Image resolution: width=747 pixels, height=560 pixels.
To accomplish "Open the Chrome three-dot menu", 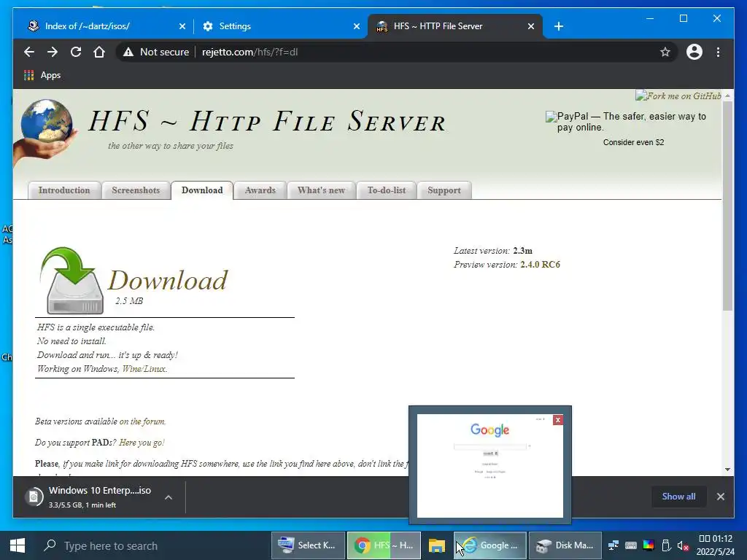I will pos(718,52).
